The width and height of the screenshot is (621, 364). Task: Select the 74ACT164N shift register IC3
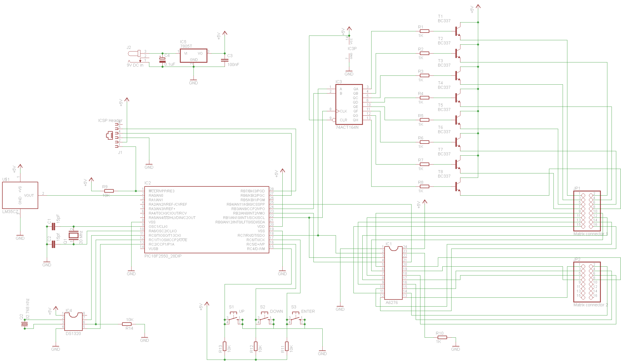point(349,104)
